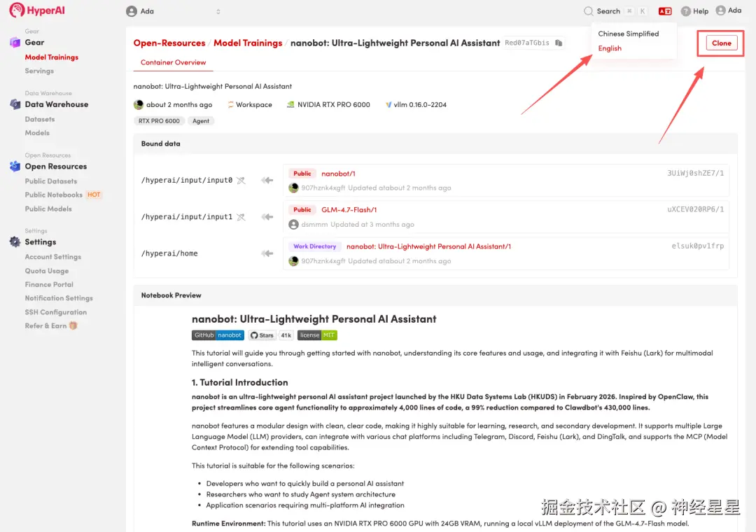756x532 pixels.
Task: Open Public Datasets in sidebar
Action: click(x=50, y=181)
